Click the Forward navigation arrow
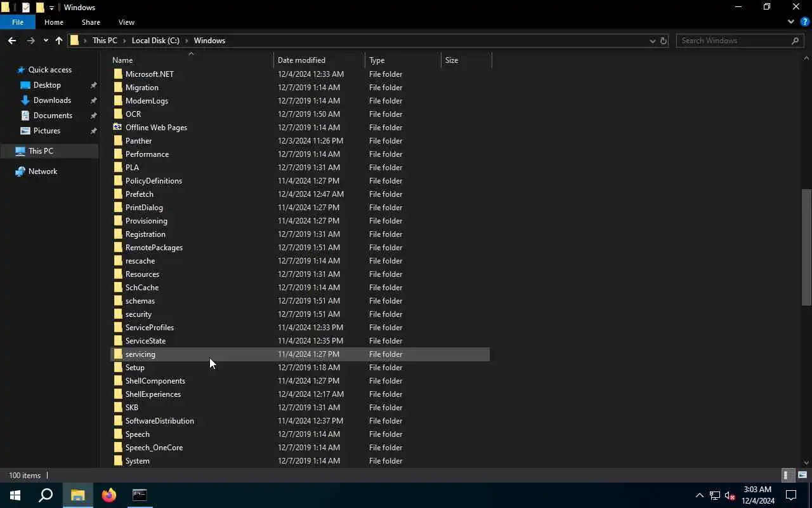Image resolution: width=812 pixels, height=508 pixels. (x=30, y=41)
